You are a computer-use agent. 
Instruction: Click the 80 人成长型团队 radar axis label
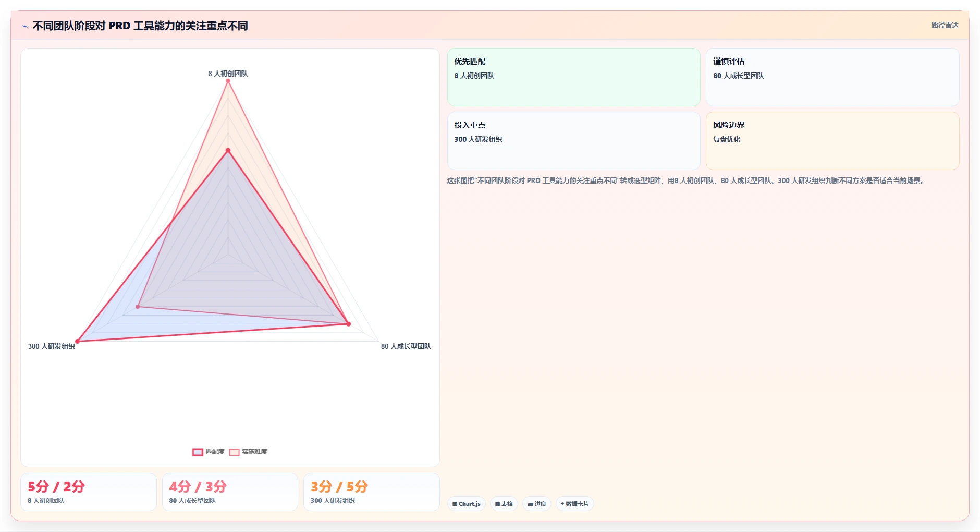click(406, 346)
